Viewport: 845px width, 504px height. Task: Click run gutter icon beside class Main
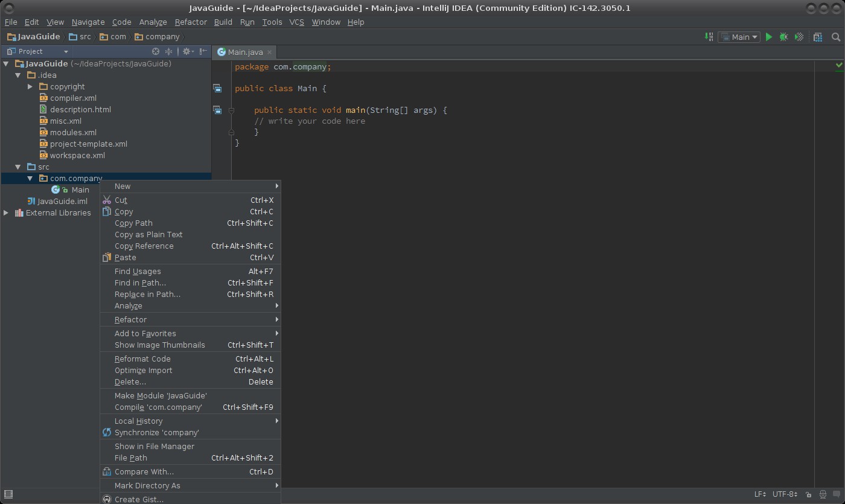(x=217, y=88)
